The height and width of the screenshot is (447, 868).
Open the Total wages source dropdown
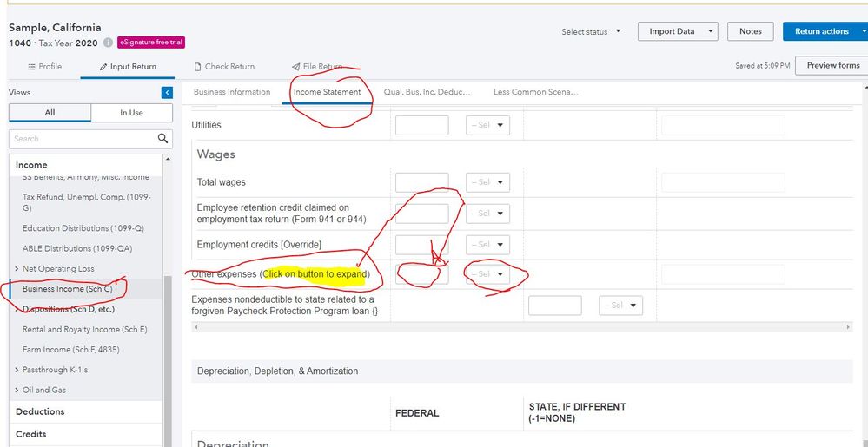488,182
